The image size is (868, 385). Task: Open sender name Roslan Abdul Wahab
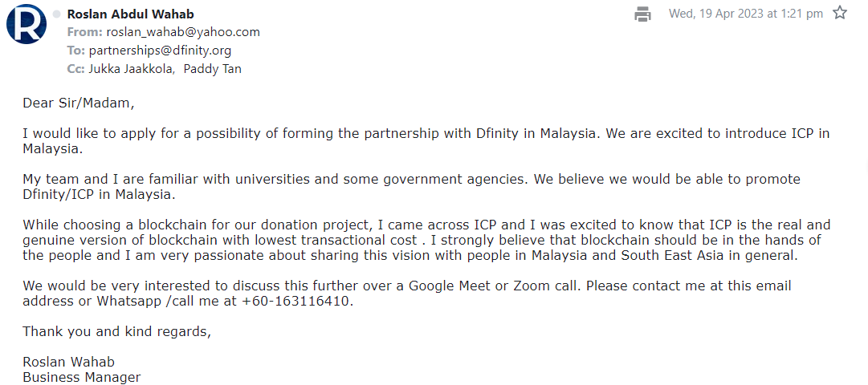(130, 14)
